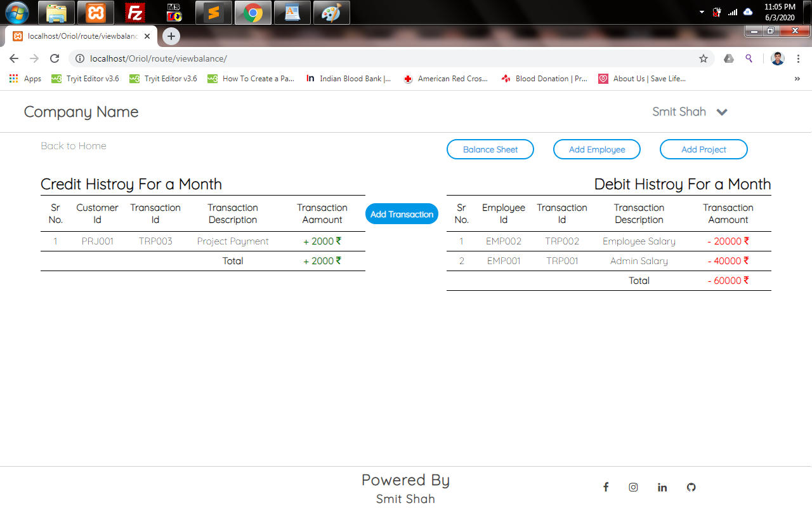Viewport: 812px width, 508px height.
Task: Select employee ID EMP001
Action: [x=504, y=261]
